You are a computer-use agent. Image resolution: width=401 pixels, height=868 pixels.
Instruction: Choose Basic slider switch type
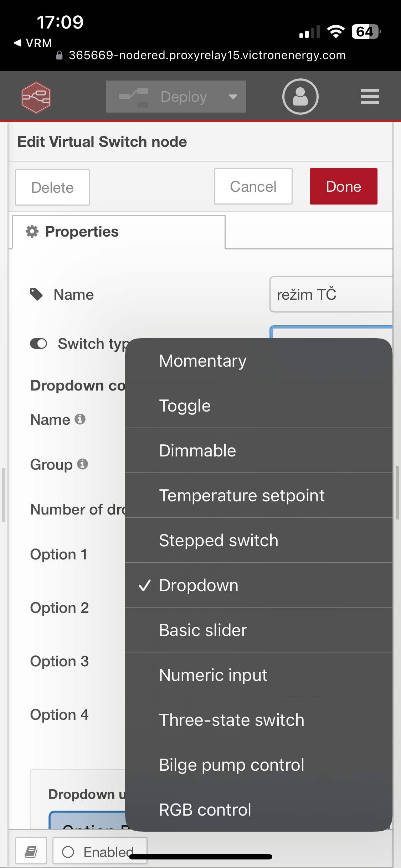click(259, 630)
